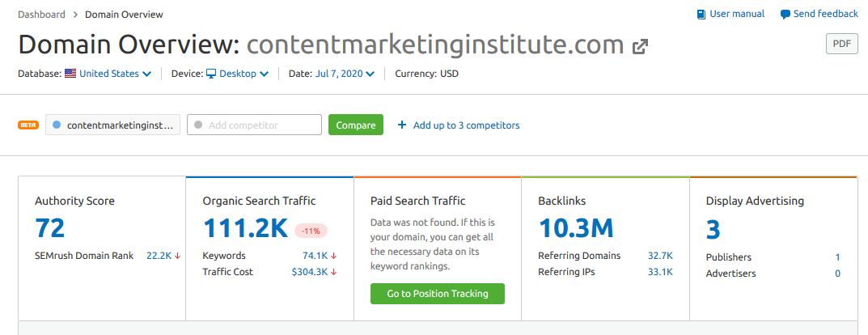
Task: Click the 22.2K SEMrush Domain Rank link
Action: coord(159,256)
